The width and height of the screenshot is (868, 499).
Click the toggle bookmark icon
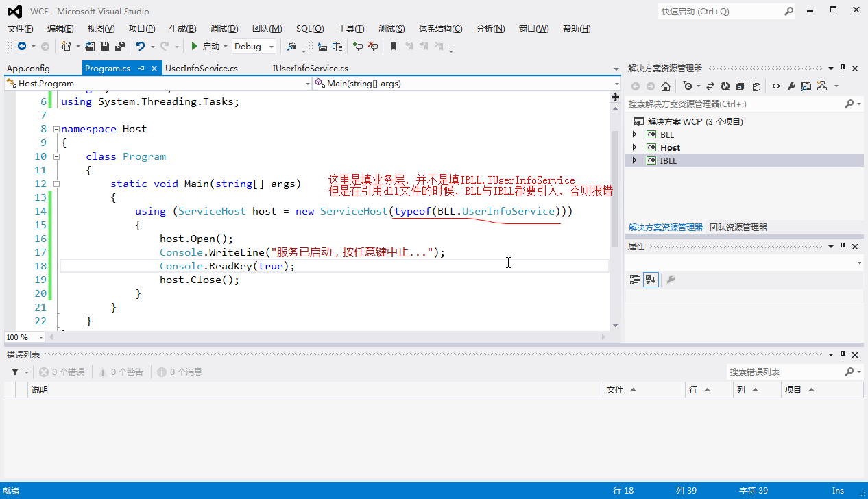394,46
